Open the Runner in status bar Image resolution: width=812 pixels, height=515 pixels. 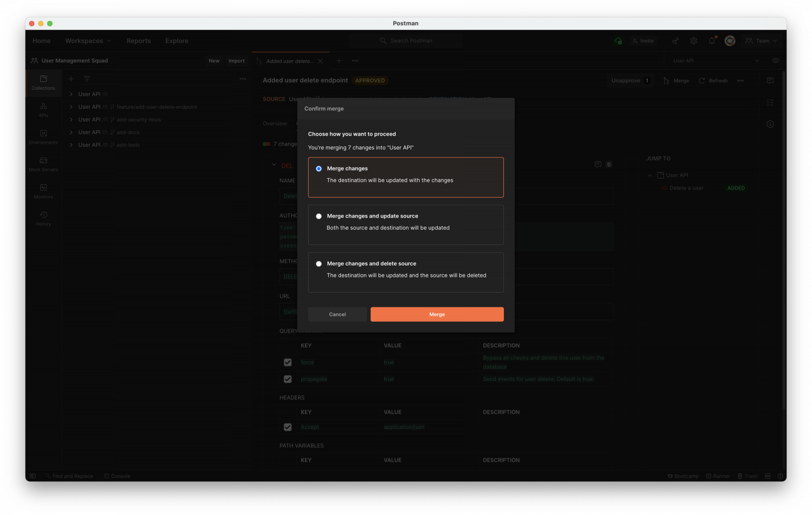click(718, 476)
